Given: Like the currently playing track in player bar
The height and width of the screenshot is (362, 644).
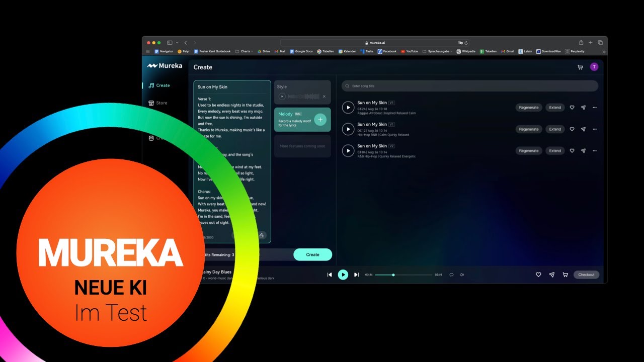Looking at the screenshot, I should pos(538,275).
